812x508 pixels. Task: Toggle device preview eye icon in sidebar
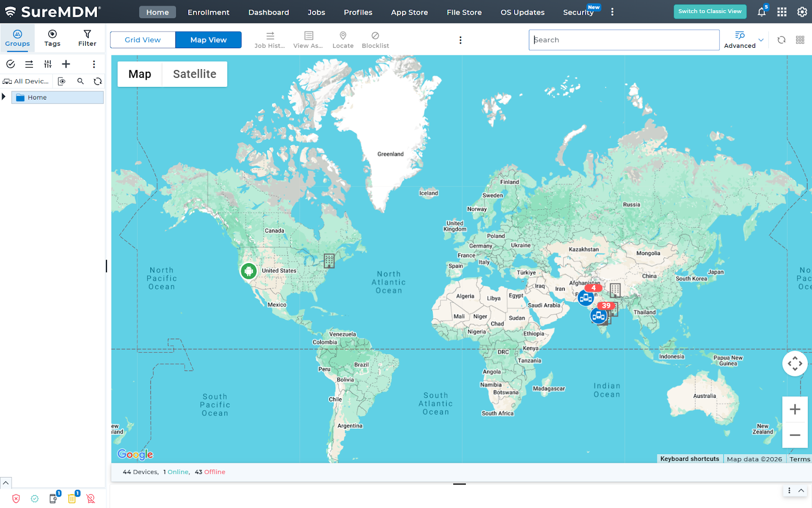click(x=61, y=81)
